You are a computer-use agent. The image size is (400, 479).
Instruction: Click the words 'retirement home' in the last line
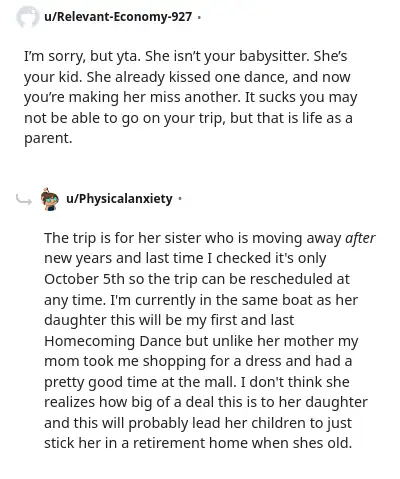click(193, 443)
